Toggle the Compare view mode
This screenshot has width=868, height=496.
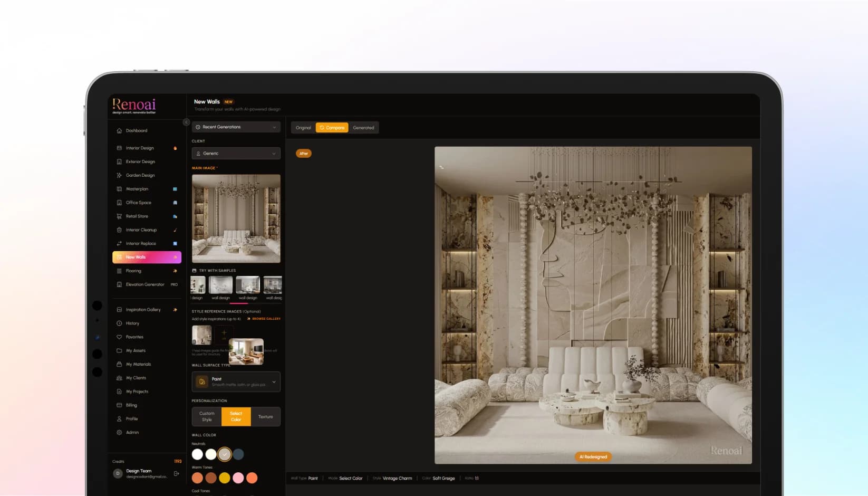[x=332, y=128]
